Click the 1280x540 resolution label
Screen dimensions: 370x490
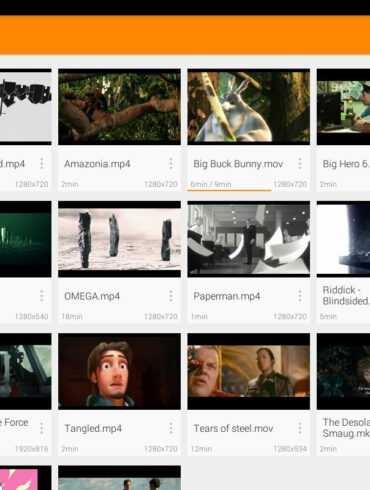[31, 316]
